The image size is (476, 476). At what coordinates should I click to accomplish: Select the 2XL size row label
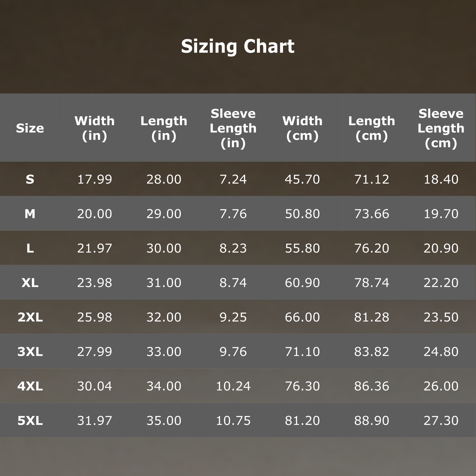(x=30, y=317)
